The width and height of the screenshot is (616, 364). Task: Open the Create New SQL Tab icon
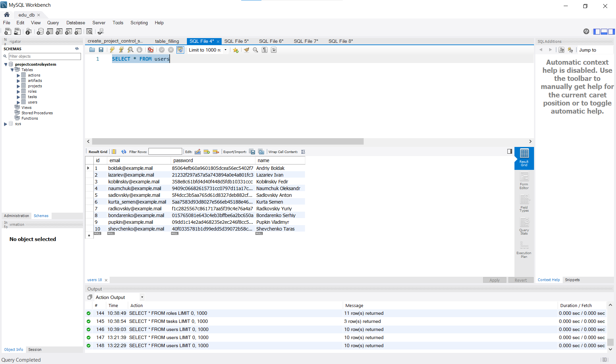click(7, 31)
